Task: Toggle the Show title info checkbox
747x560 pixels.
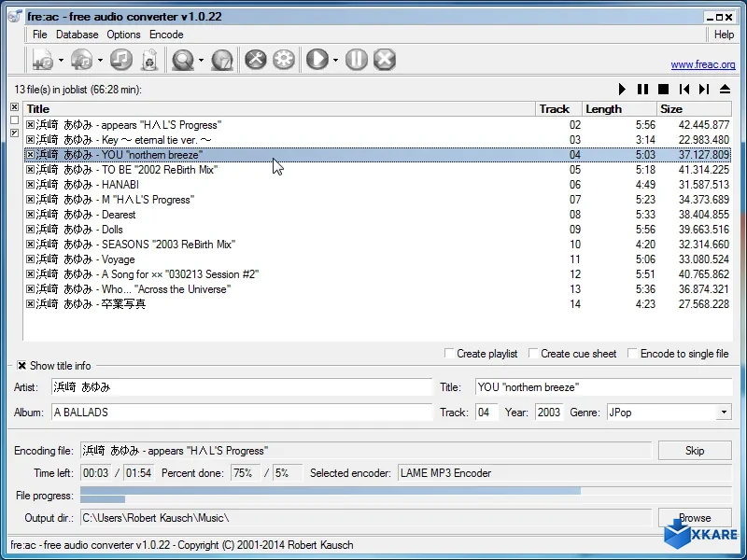Action: pos(21,366)
